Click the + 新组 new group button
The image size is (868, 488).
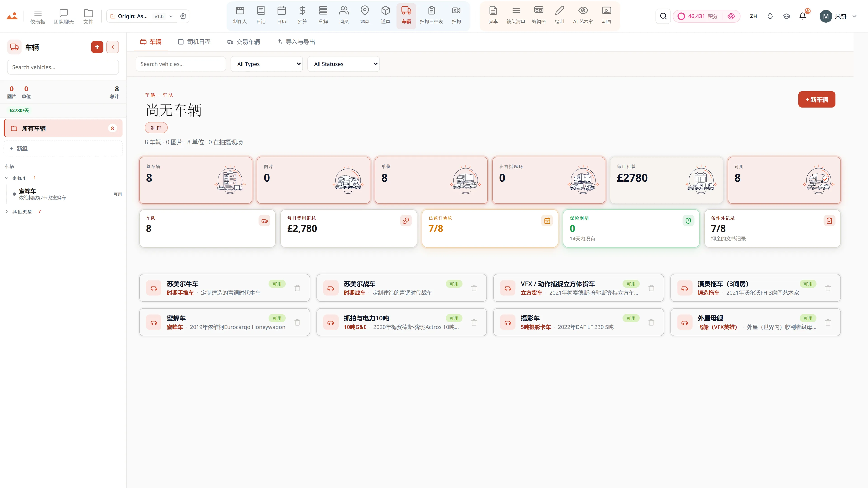[63, 148]
